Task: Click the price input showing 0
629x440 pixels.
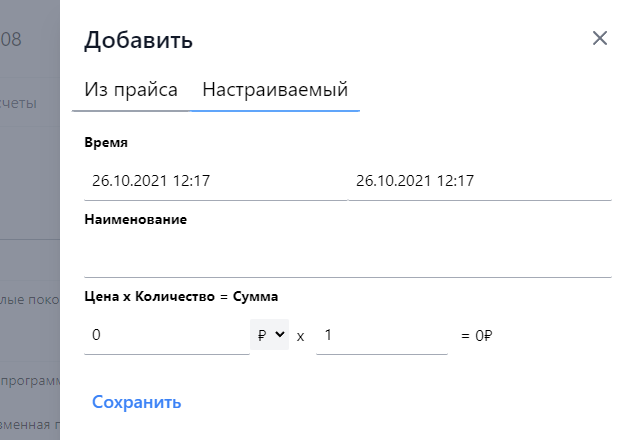Action: 165,335
